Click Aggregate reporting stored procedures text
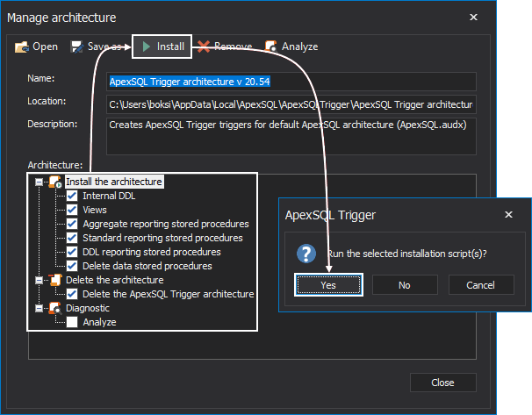This screenshot has height=415, width=532. click(x=166, y=224)
